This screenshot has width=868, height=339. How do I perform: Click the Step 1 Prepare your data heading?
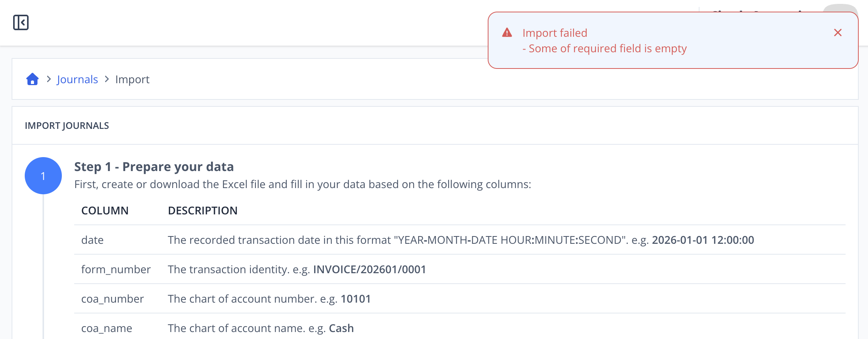pyautogui.click(x=154, y=167)
